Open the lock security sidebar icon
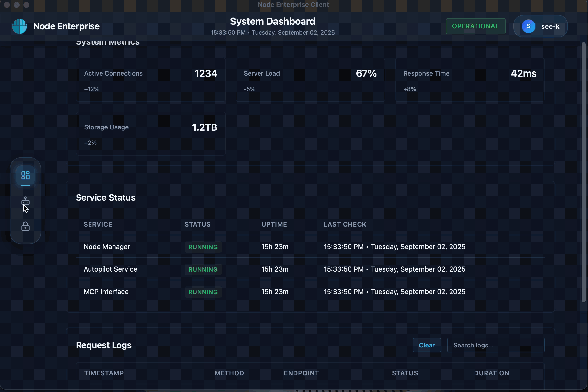This screenshot has width=588, height=392. (25, 227)
